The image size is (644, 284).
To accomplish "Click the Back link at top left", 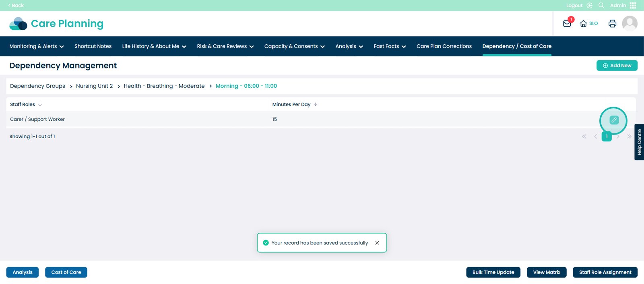I will pyautogui.click(x=16, y=5).
